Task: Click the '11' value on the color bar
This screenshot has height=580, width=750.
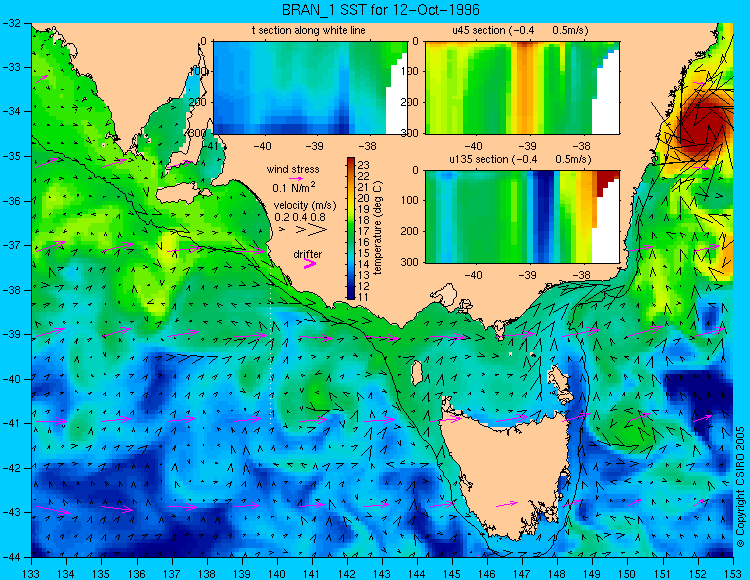Action: point(364,297)
